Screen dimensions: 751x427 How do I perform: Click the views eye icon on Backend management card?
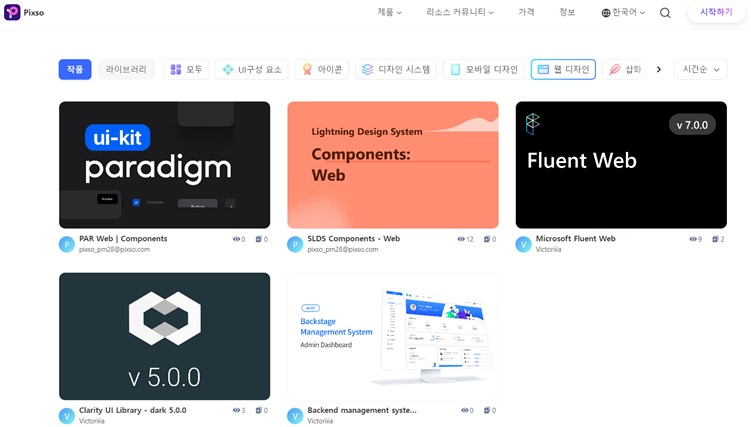(465, 410)
